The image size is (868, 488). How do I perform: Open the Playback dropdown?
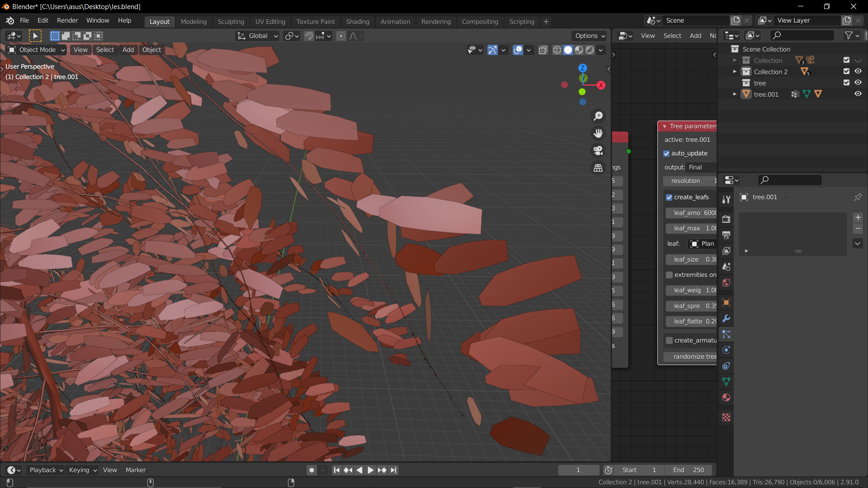coord(46,470)
